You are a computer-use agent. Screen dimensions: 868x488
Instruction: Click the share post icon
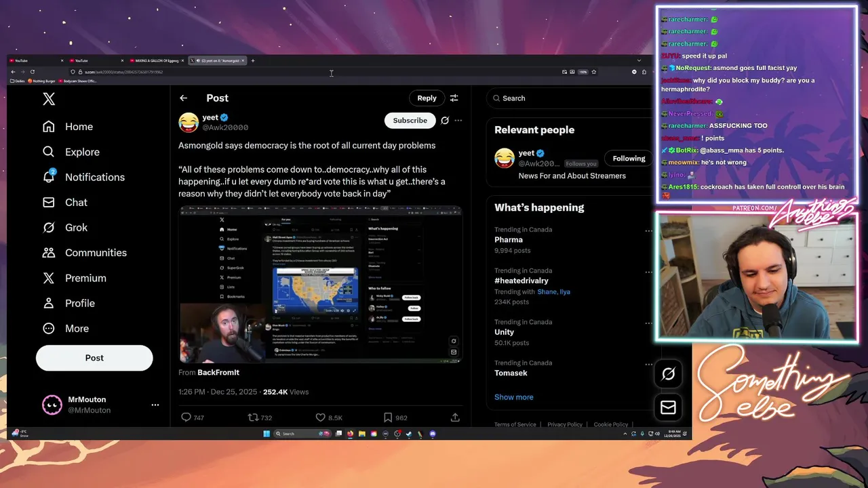[455, 418]
